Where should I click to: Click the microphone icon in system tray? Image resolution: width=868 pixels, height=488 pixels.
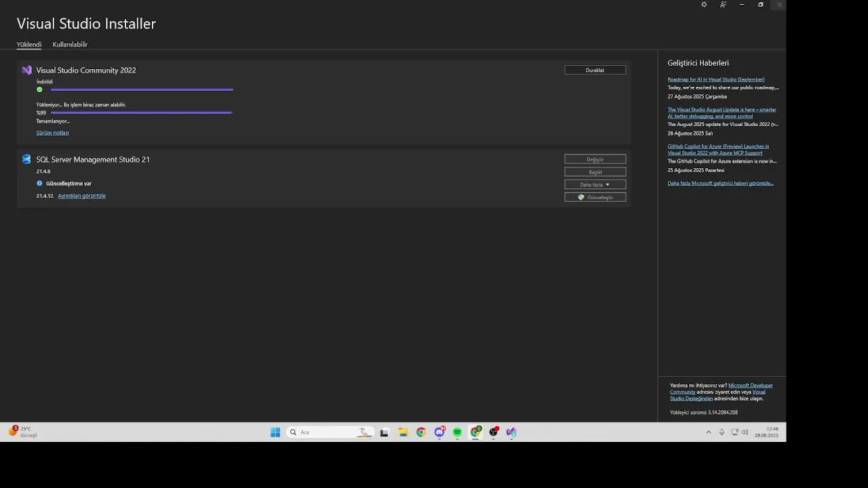pos(722,432)
